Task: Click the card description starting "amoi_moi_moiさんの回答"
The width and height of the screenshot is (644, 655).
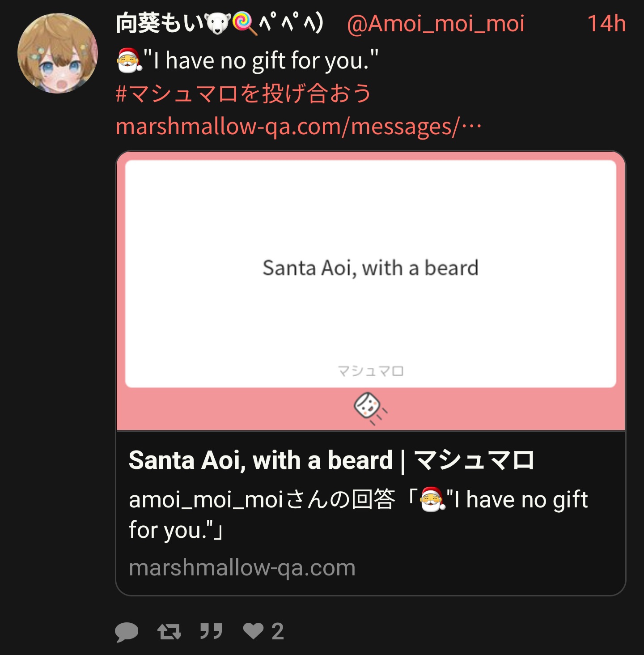Action: click(x=358, y=515)
